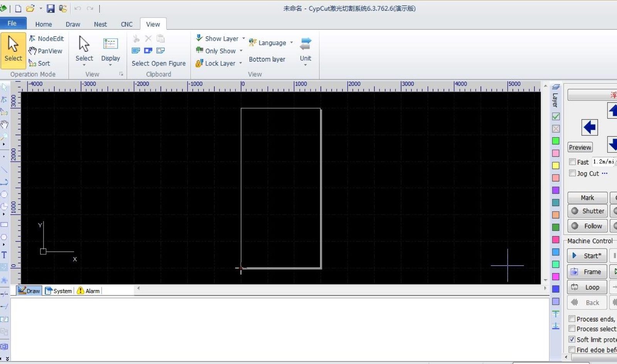Open the Alarm log tab
Screen dimensions: 617x364
(88, 291)
